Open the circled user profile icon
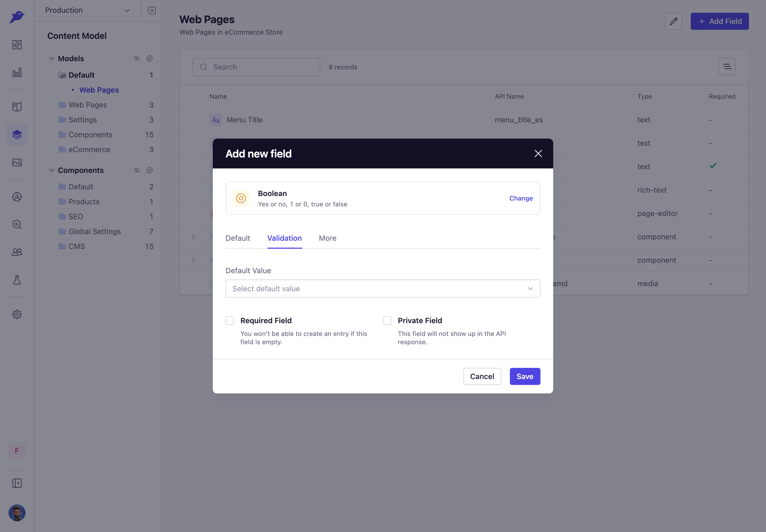Viewport: 766px width, 532px height. click(17, 197)
